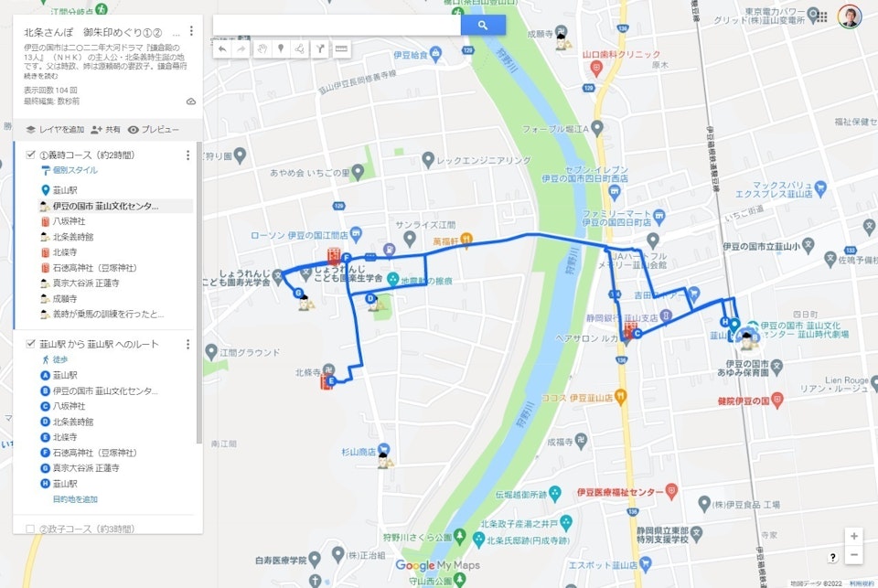Select the draw line tool
The image size is (878, 588).
(300, 49)
